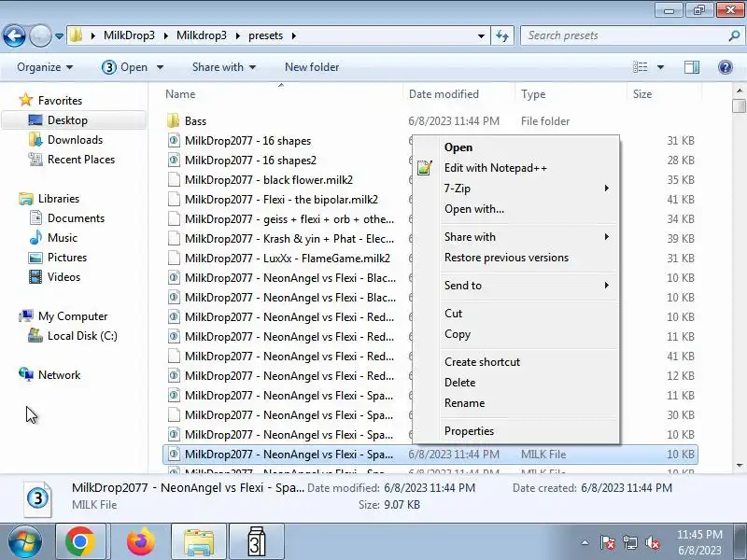Select MilkDrop2077 - 16 shapes2 file icon
The height and width of the screenshot is (560, 747).
(174, 160)
